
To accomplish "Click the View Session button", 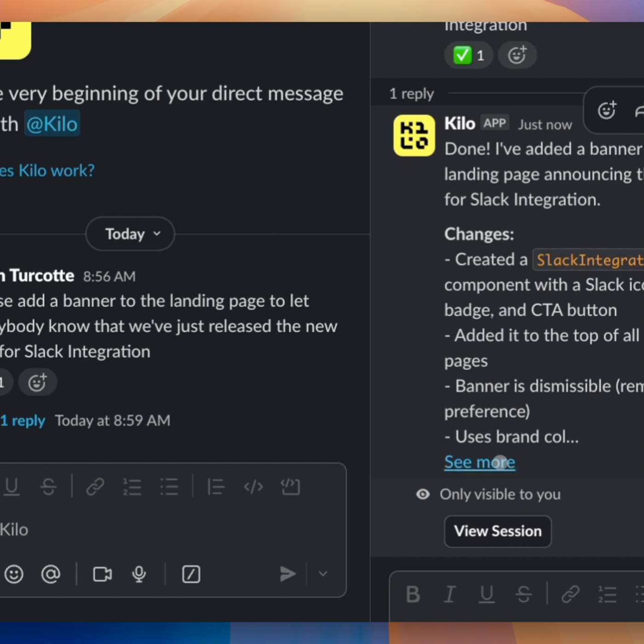I will tap(497, 531).
